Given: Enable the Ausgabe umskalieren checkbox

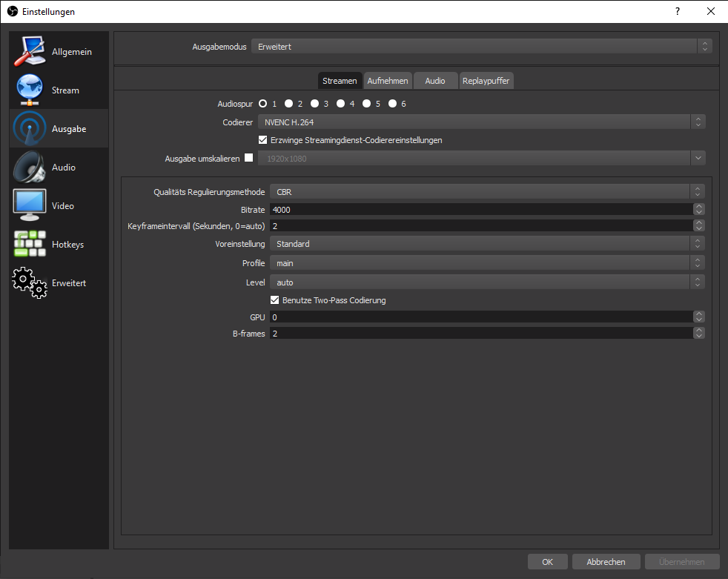Looking at the screenshot, I should coord(248,158).
